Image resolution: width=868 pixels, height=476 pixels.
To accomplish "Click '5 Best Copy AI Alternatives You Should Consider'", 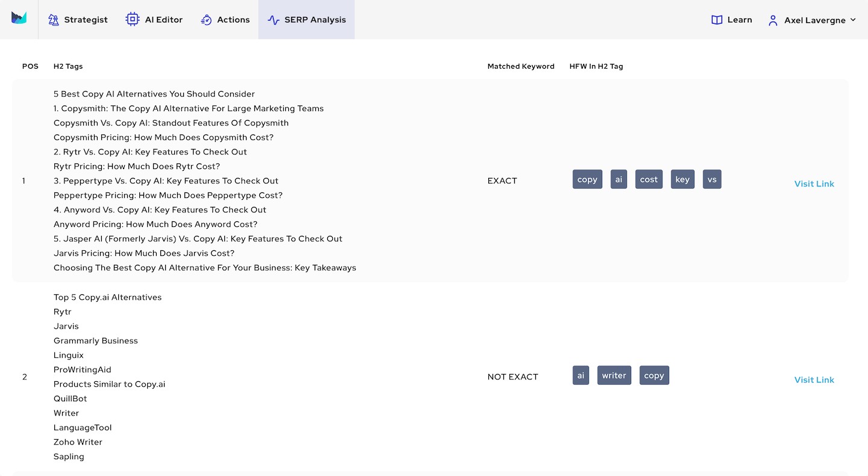I will pos(154,94).
